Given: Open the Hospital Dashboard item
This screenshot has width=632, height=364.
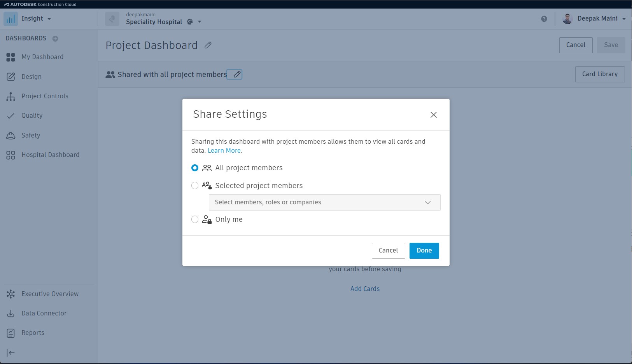Looking at the screenshot, I should point(51,155).
